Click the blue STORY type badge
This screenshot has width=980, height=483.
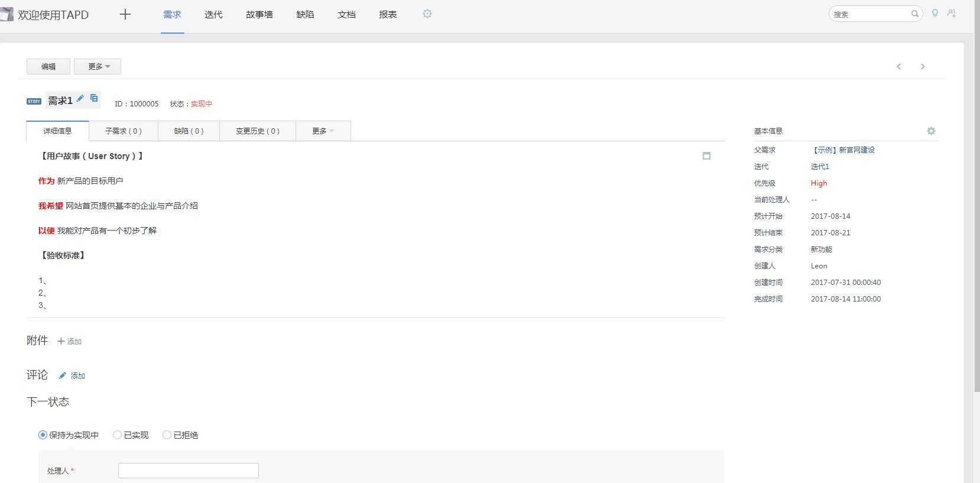pyautogui.click(x=34, y=101)
